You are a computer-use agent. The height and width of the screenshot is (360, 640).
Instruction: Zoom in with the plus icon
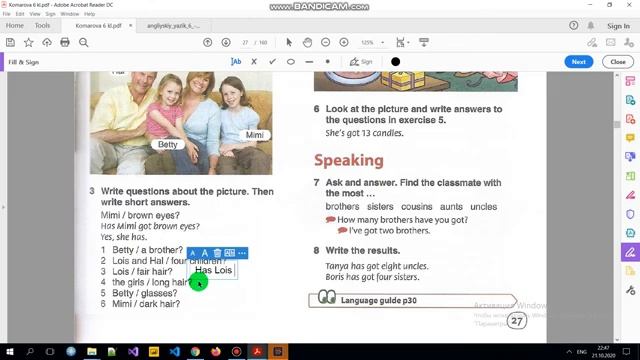point(344,42)
